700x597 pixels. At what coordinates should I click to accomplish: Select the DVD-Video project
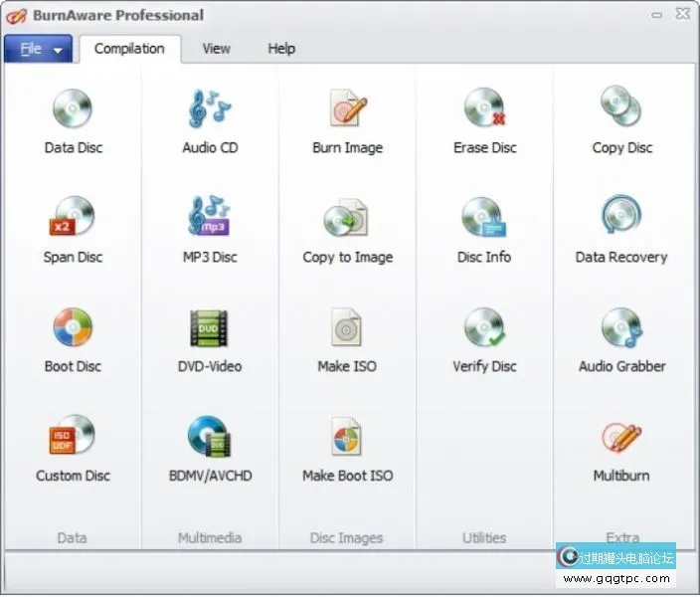[x=210, y=340]
